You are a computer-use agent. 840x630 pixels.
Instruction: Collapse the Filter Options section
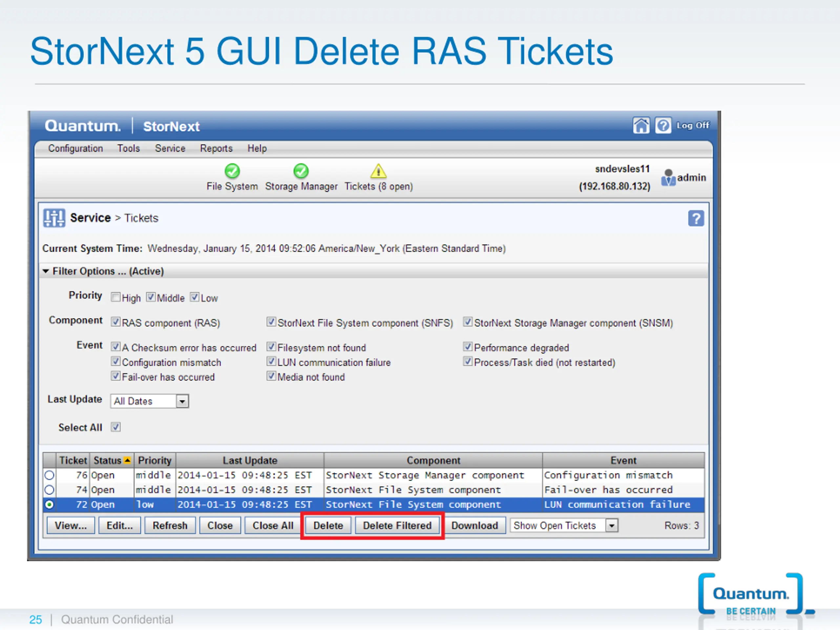(46, 271)
